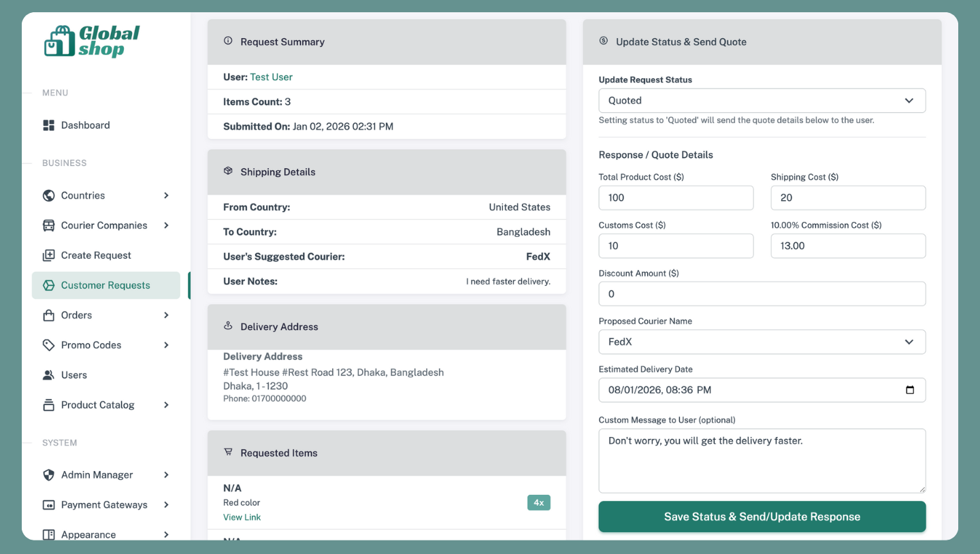Click the Requested Items cart icon
Viewport: 980px width, 554px height.
click(228, 452)
